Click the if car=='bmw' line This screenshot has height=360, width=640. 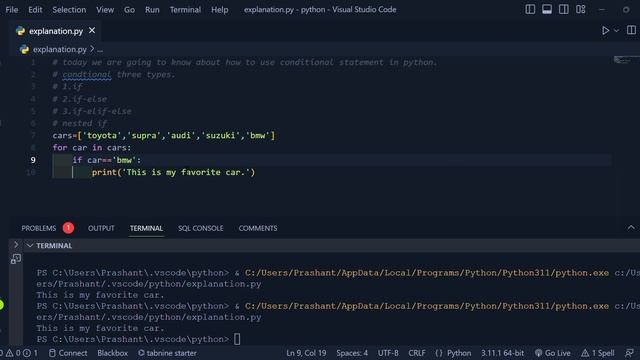click(x=107, y=160)
